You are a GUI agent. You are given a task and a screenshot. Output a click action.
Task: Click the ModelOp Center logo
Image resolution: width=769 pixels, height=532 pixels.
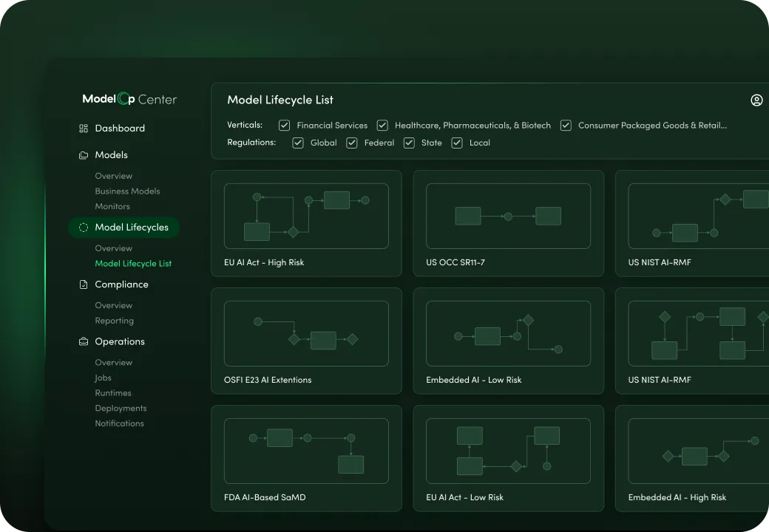pyautogui.click(x=129, y=98)
